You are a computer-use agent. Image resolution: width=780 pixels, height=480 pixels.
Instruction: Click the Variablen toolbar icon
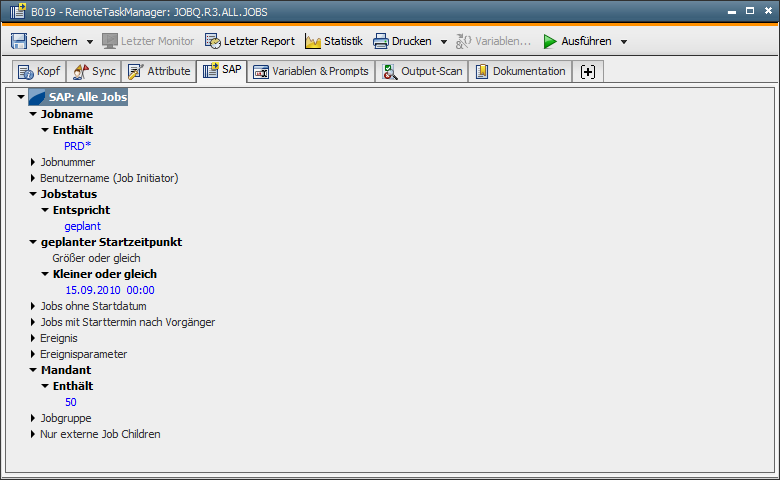464,41
